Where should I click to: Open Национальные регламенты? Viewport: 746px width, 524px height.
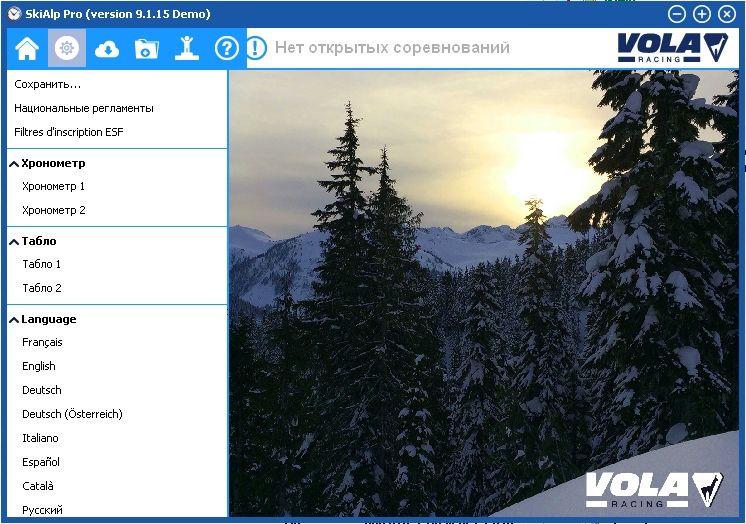pos(84,109)
